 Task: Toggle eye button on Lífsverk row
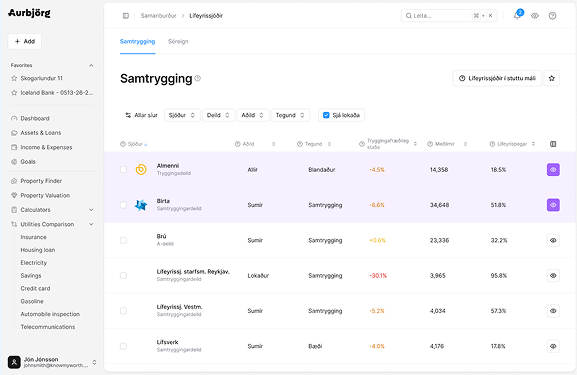(x=553, y=346)
